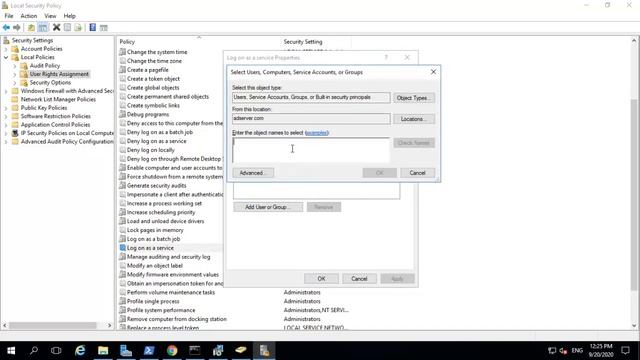Click the Delete X toolbar icon
Image resolution: width=640 pixels, height=360 pixels.
[56, 27]
